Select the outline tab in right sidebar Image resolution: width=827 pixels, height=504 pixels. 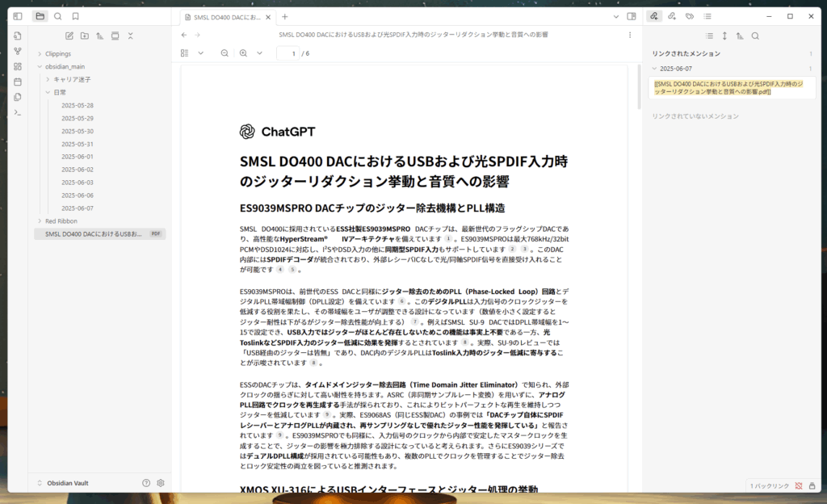[707, 16]
